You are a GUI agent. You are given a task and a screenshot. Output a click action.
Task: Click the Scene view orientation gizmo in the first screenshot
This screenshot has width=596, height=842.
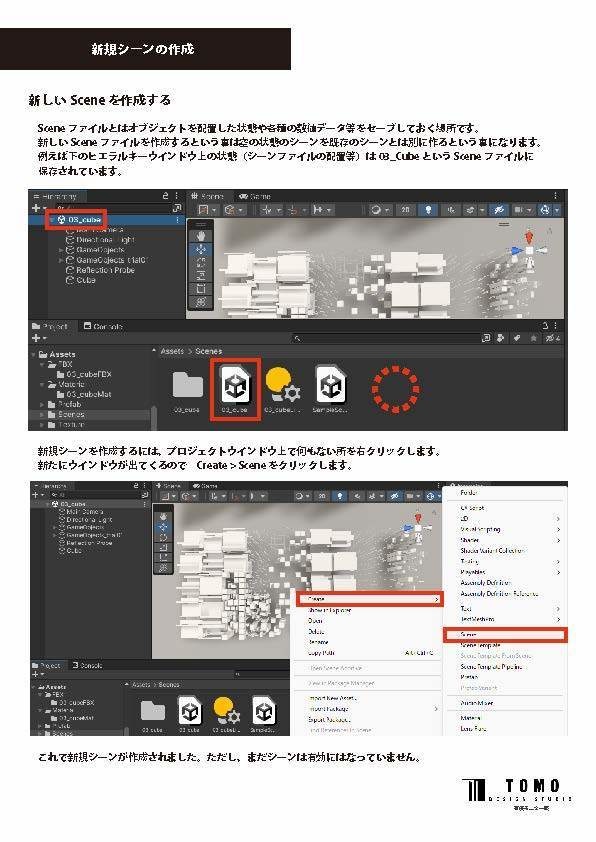coord(529,250)
